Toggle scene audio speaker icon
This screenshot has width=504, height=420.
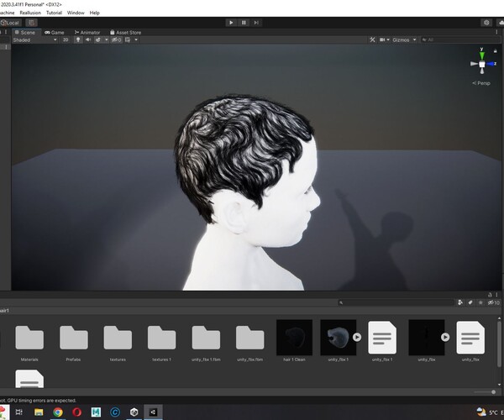point(87,39)
